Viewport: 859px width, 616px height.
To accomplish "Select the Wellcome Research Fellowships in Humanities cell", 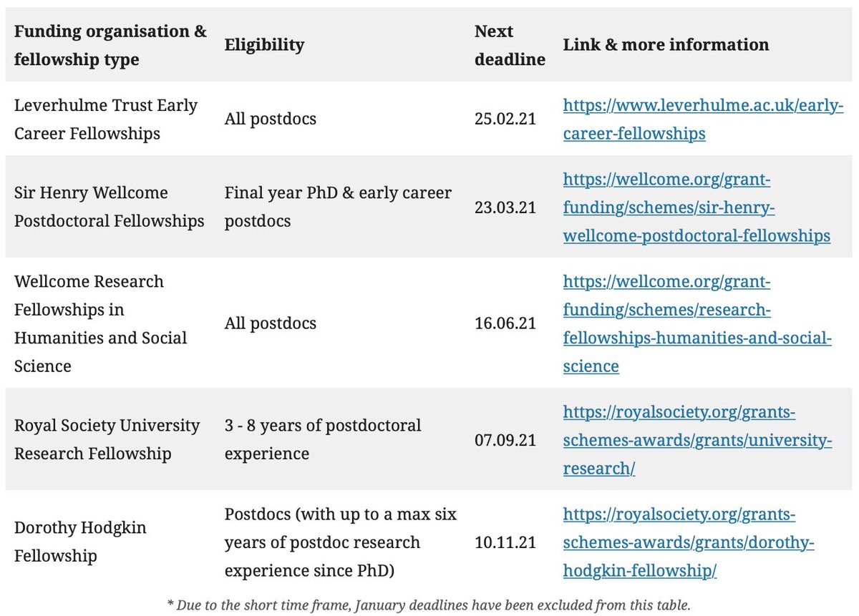I will pyautogui.click(x=101, y=323).
